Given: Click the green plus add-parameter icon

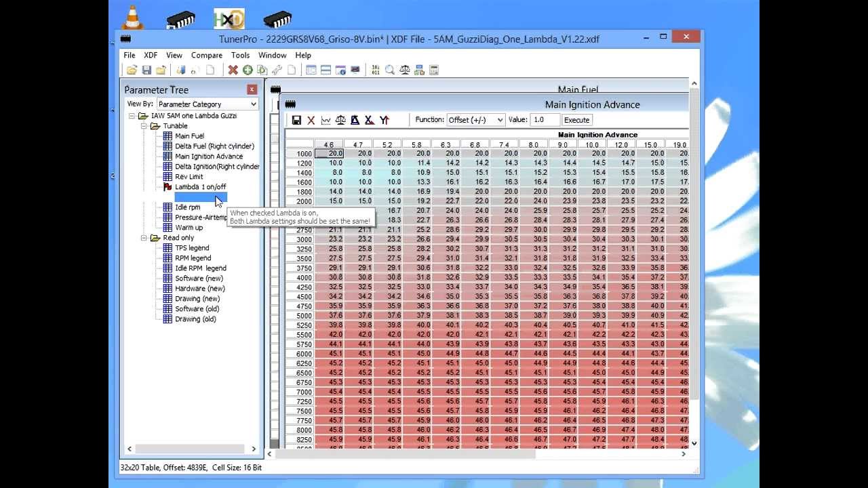Looking at the screenshot, I should pos(248,70).
